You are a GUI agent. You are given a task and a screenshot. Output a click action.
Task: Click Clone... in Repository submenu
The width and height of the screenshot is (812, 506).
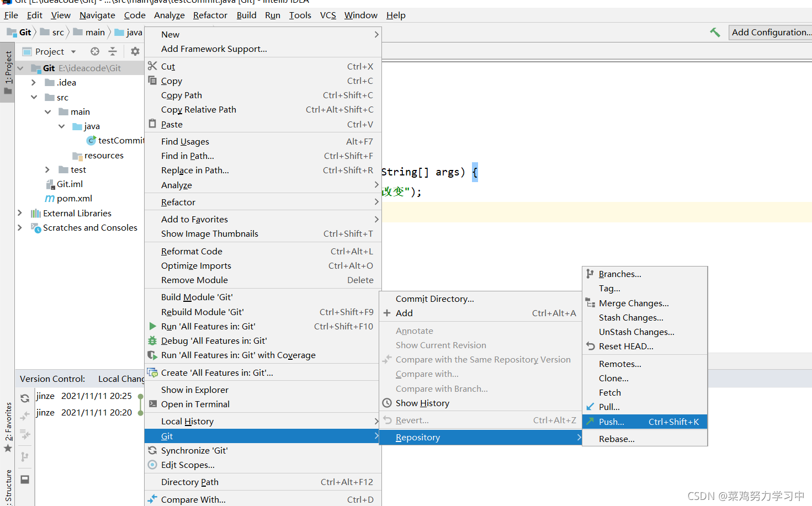click(x=645, y=378)
